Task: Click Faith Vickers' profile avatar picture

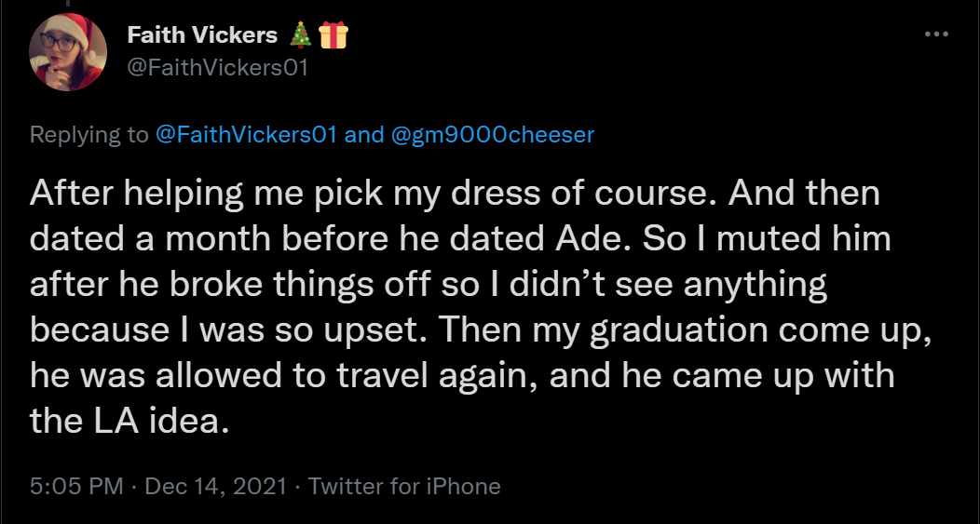Action: pos(68,52)
